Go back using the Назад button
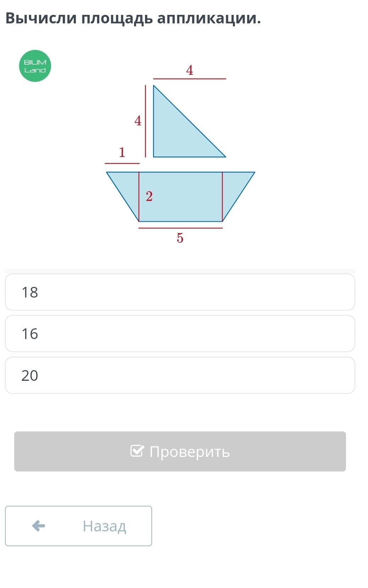This screenshot has width=368, height=588. 78,526
